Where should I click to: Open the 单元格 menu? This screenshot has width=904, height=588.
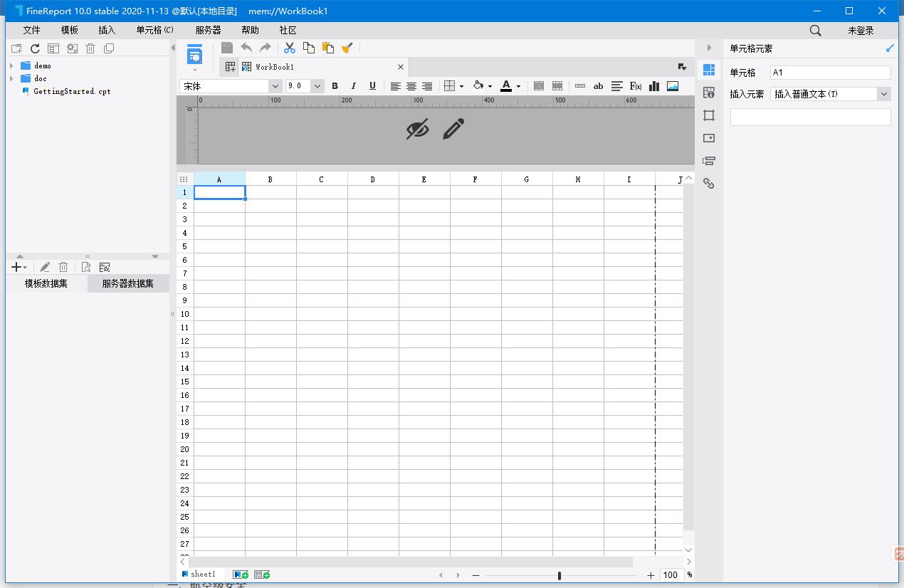(155, 31)
